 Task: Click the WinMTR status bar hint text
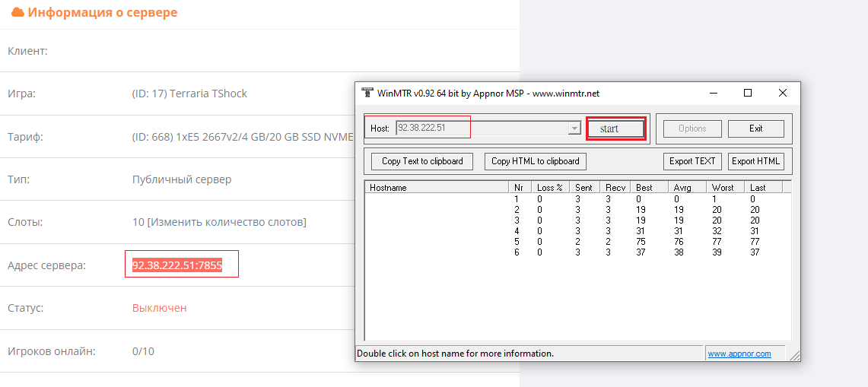tap(455, 354)
